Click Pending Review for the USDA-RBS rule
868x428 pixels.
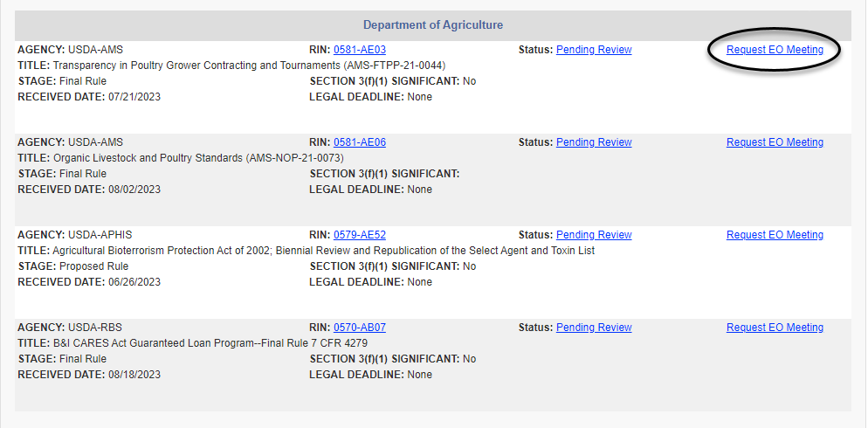(594, 328)
